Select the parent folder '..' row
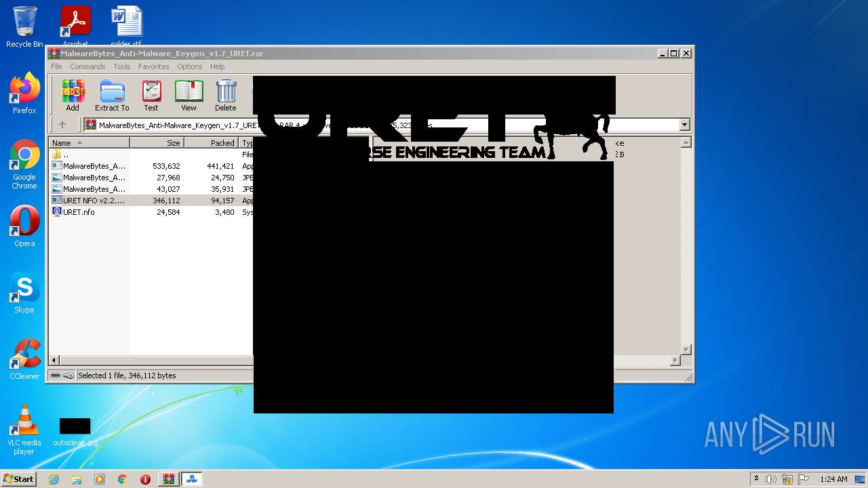 click(151, 155)
